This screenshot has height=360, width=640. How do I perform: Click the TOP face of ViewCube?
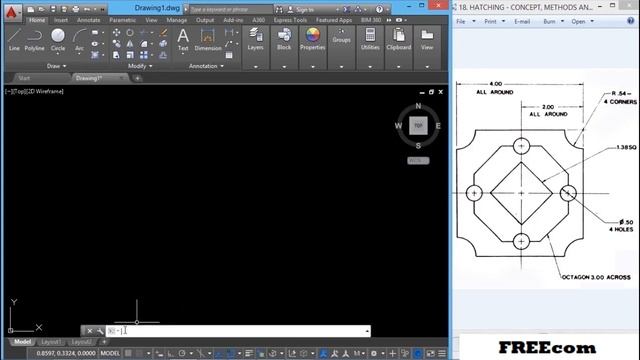tap(418, 126)
